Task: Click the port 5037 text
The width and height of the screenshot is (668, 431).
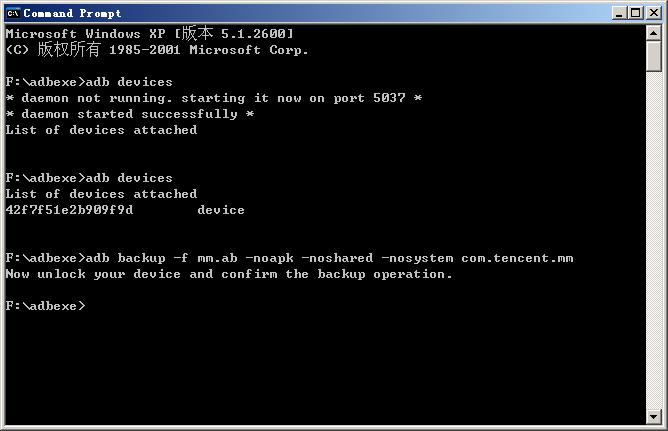Action: 369,98
